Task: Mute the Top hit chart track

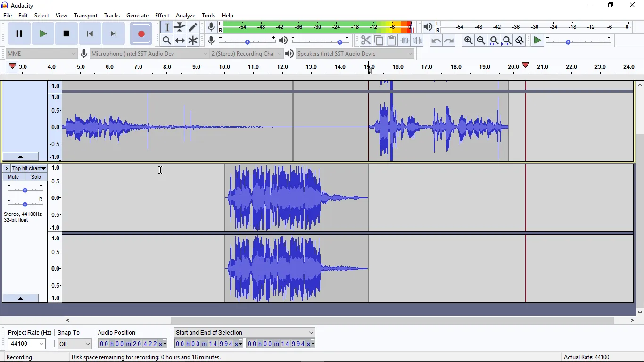Action: [x=13, y=177]
